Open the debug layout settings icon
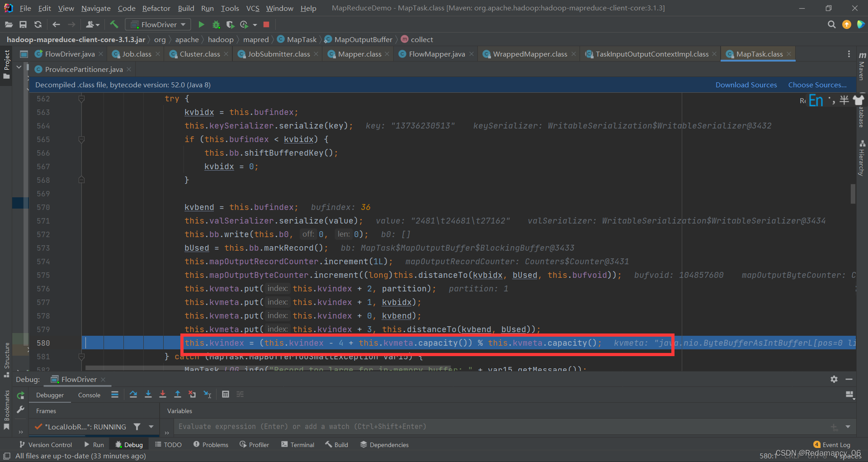Viewport: 868px width, 462px height. tap(850, 395)
